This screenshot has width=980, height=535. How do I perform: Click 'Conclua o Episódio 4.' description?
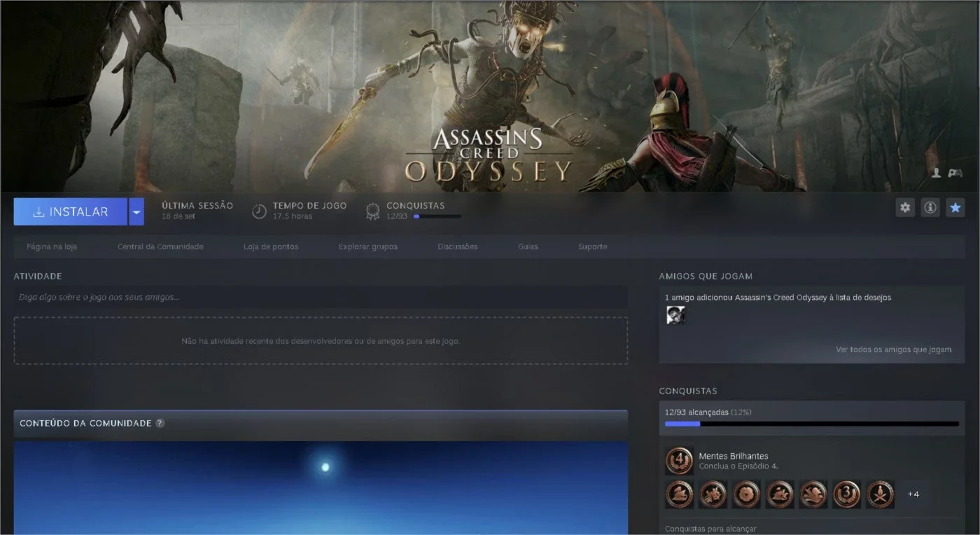click(738, 466)
